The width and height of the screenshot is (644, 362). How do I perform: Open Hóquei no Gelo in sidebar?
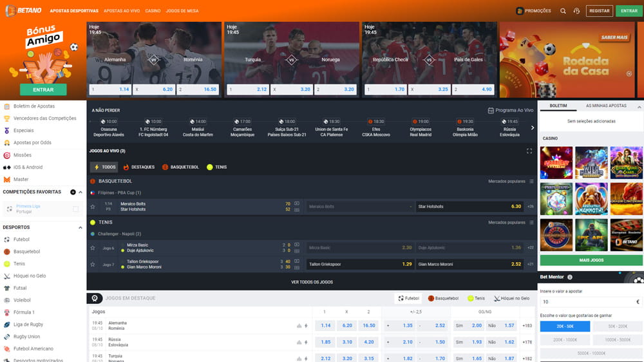pyautogui.click(x=30, y=276)
